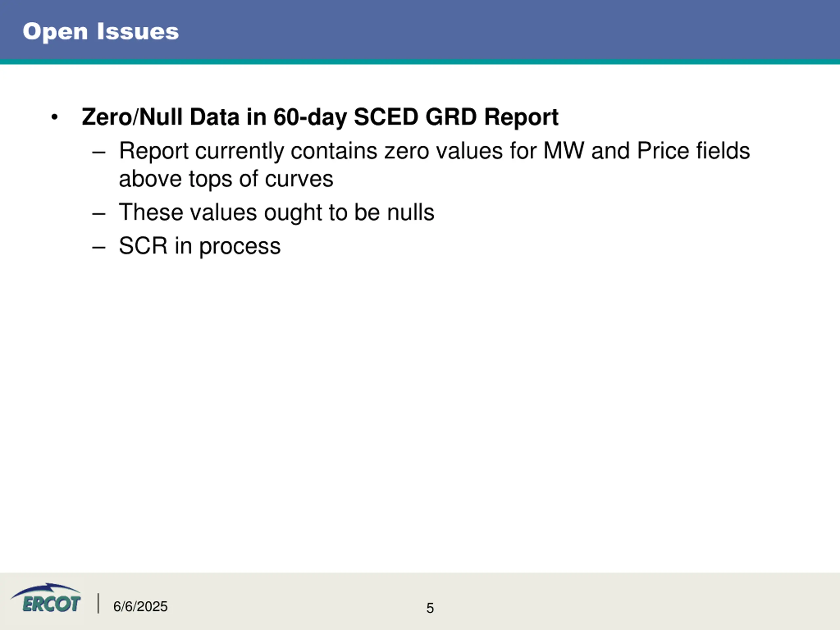Click the "SCR in process" bullet text
Image resolution: width=840 pixels, height=630 pixels.
pyautogui.click(x=200, y=246)
